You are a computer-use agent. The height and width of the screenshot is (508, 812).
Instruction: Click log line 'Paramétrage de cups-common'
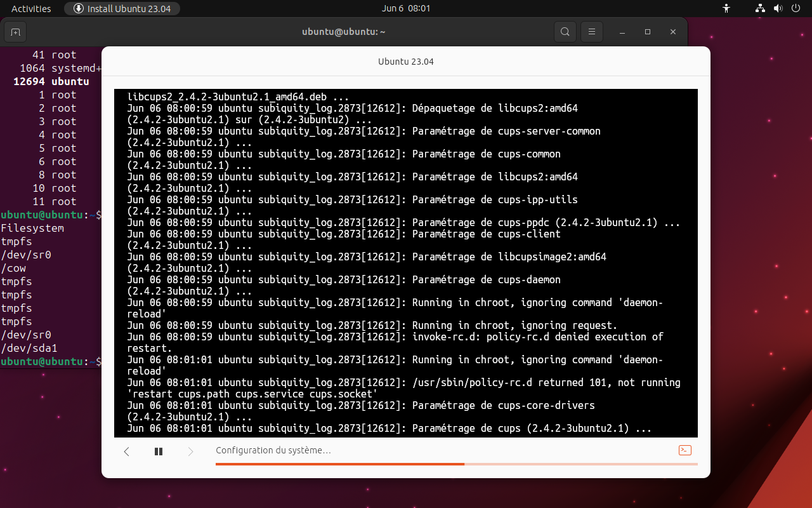487,154
